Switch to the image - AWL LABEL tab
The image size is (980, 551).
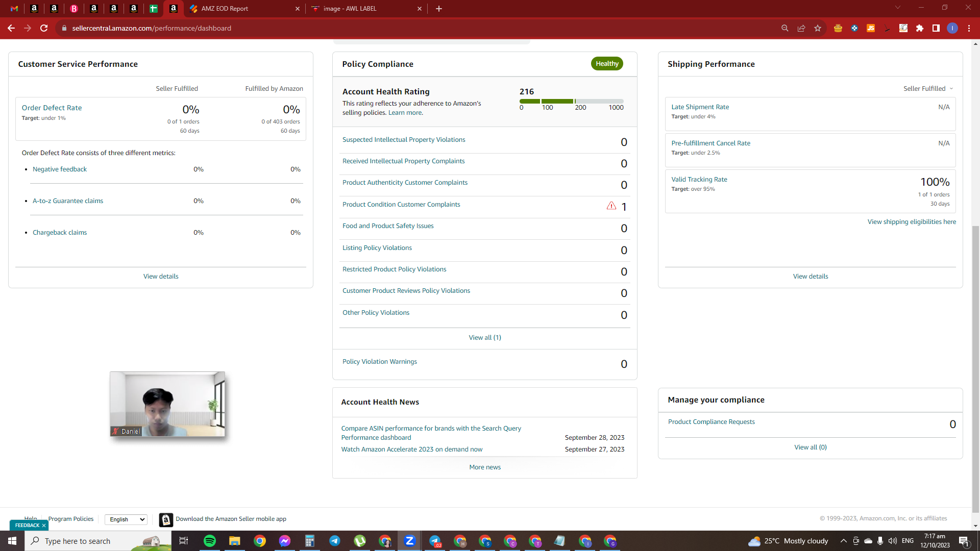366,9
